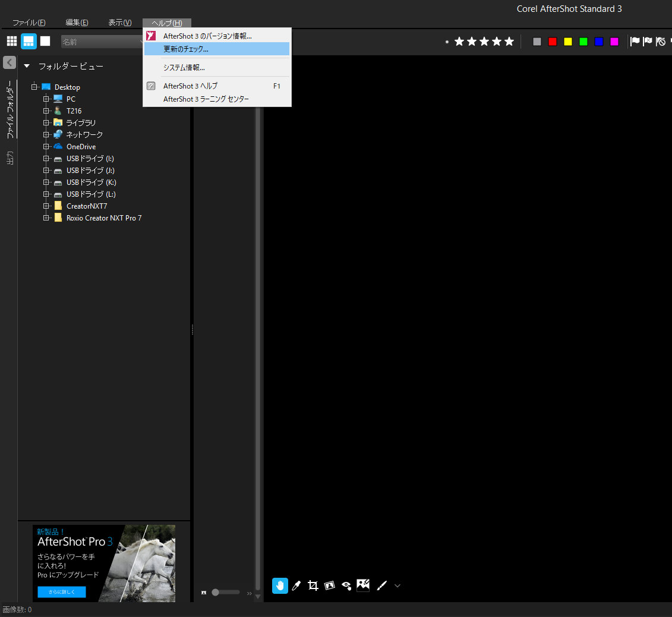The image size is (672, 617).
Task: Open the 編集(E) menu
Action: point(77,23)
